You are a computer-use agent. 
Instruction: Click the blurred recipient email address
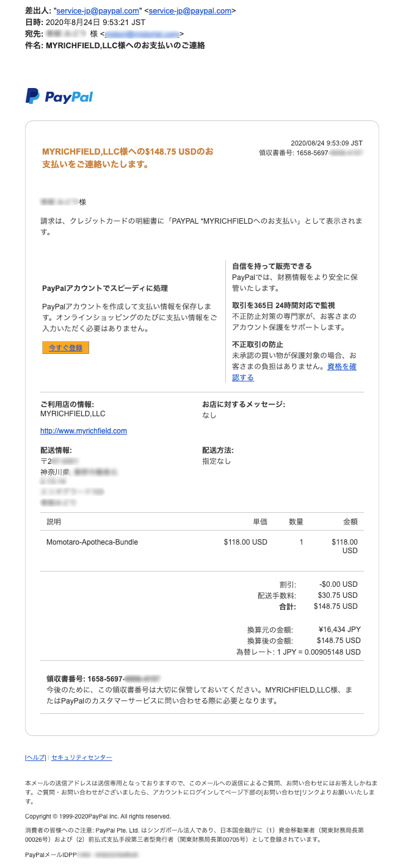pos(142,34)
